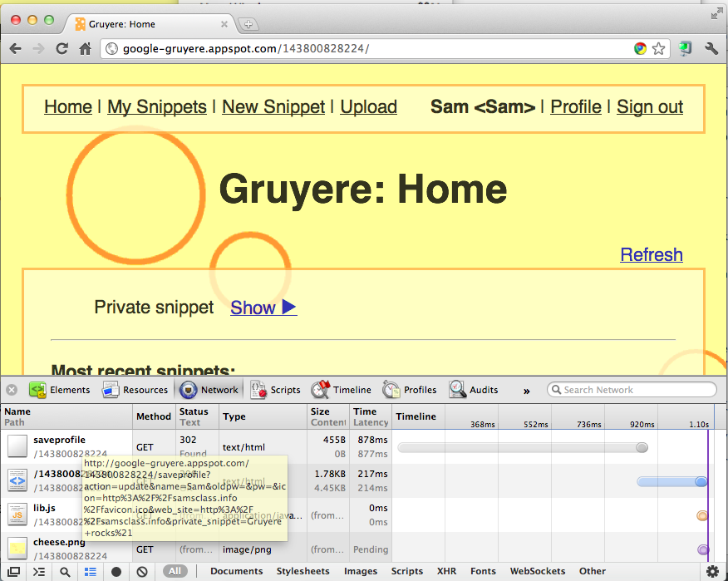Sort by the Type column header
Screen dimensions: 728x581
(x=263, y=416)
